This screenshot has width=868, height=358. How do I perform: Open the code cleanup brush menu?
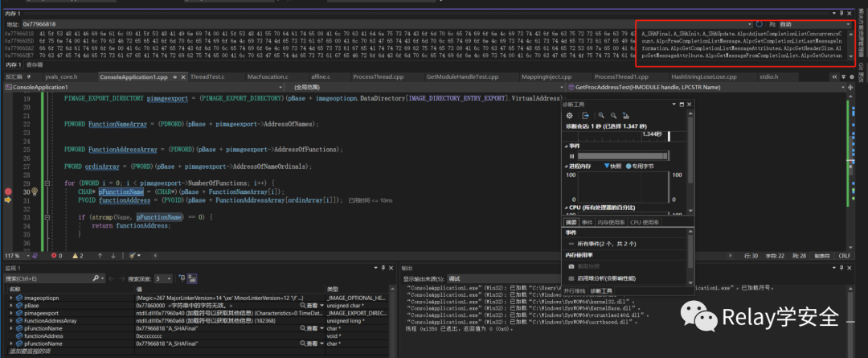coord(134,256)
